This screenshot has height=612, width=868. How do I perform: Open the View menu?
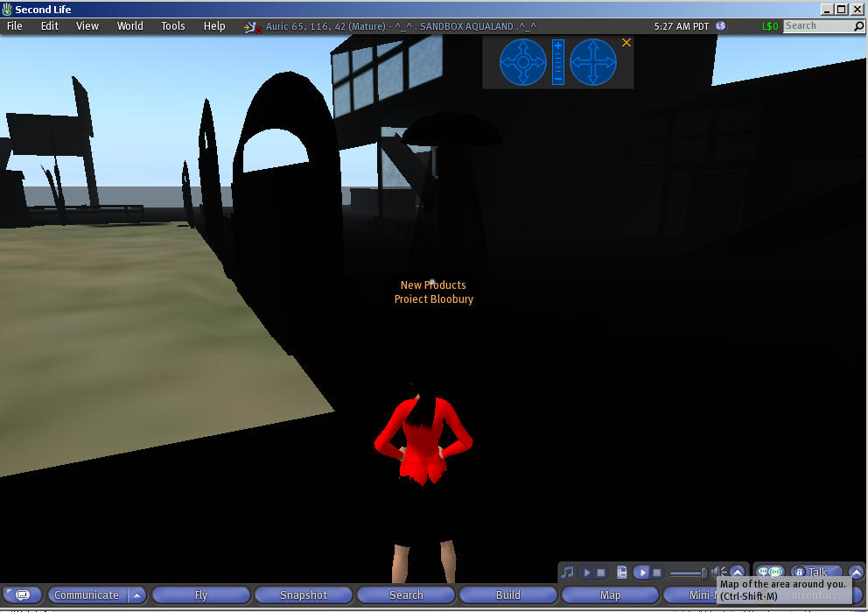pyautogui.click(x=87, y=26)
